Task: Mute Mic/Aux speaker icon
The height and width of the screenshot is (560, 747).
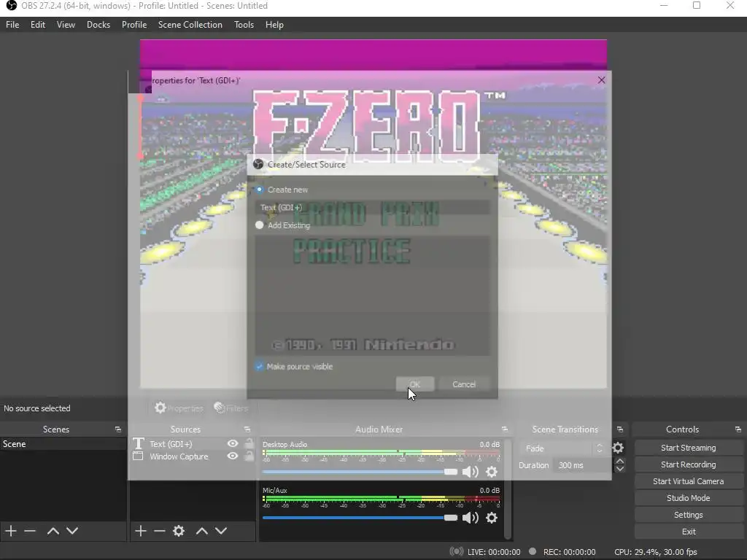Action: tap(471, 518)
